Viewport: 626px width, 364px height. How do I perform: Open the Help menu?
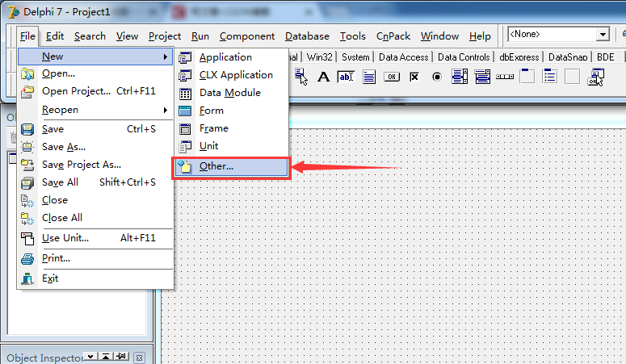(480, 36)
